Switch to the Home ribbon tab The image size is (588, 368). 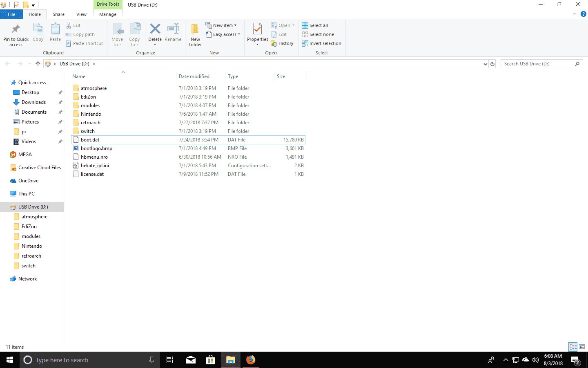pos(35,14)
